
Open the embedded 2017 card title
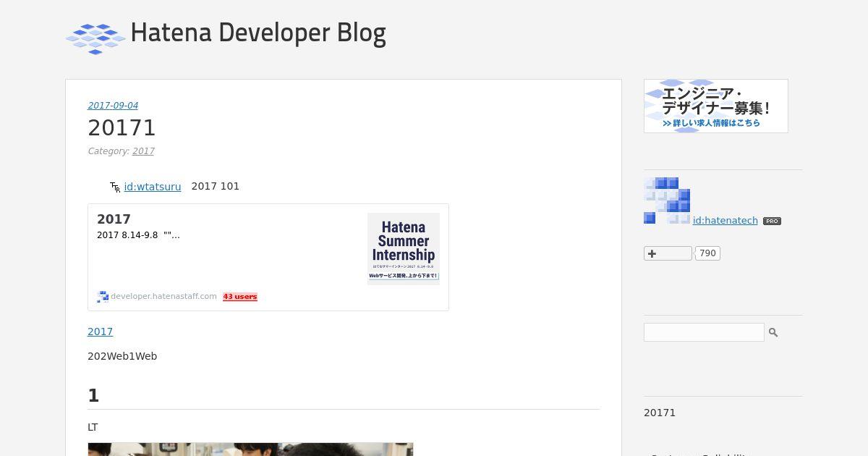click(x=114, y=219)
